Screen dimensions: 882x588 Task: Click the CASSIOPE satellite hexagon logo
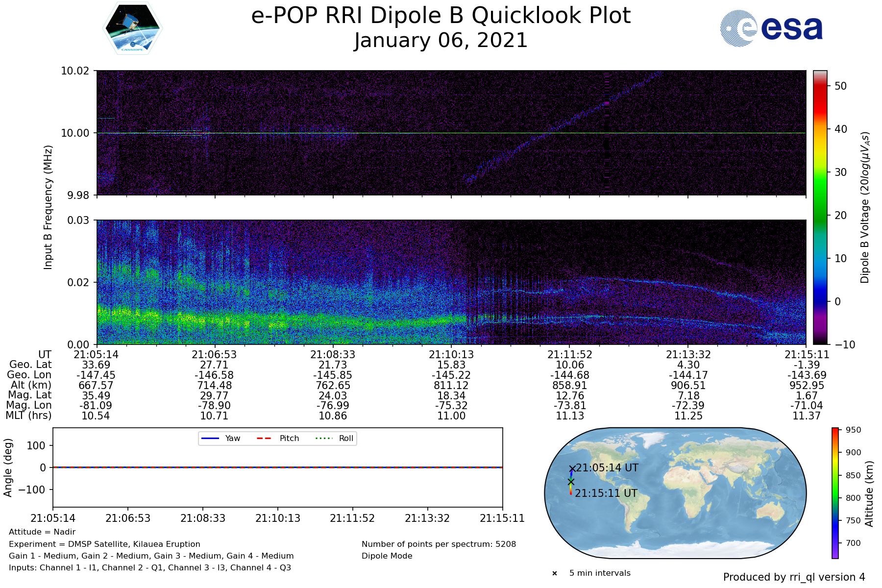coord(133,28)
